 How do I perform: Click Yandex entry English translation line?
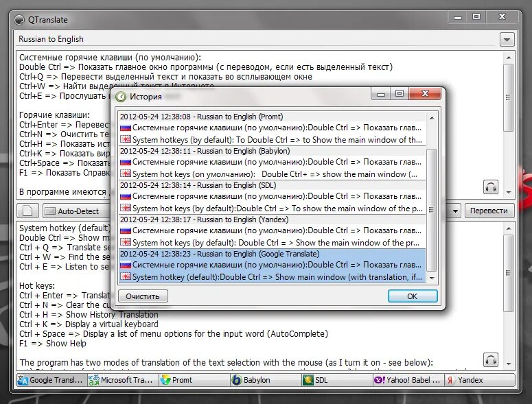point(272,242)
